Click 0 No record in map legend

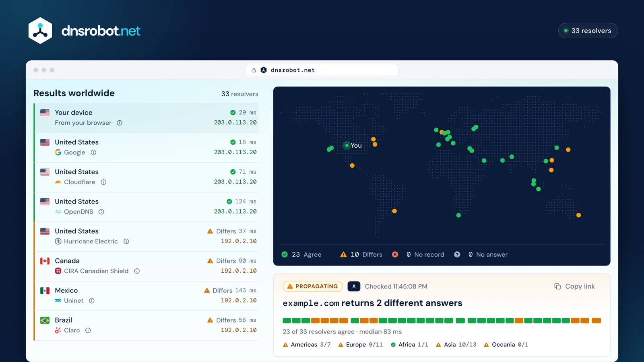point(418,255)
